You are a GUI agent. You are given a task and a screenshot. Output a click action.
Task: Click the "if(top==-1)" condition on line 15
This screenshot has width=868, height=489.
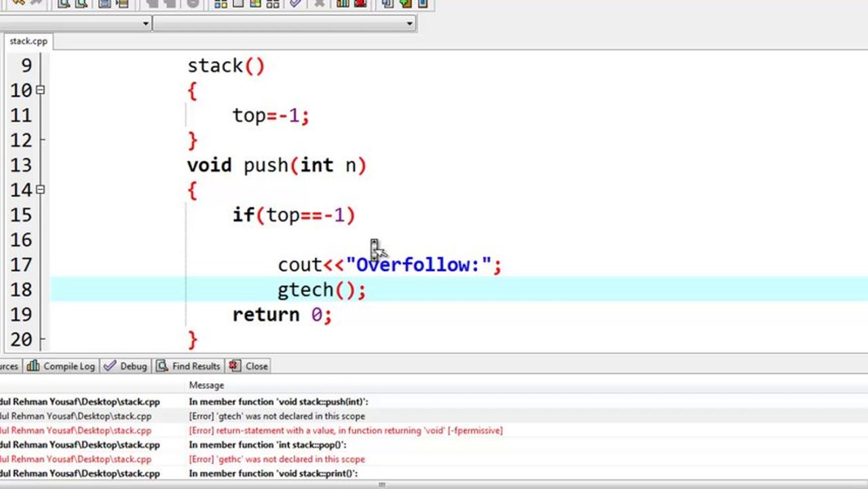coord(294,215)
